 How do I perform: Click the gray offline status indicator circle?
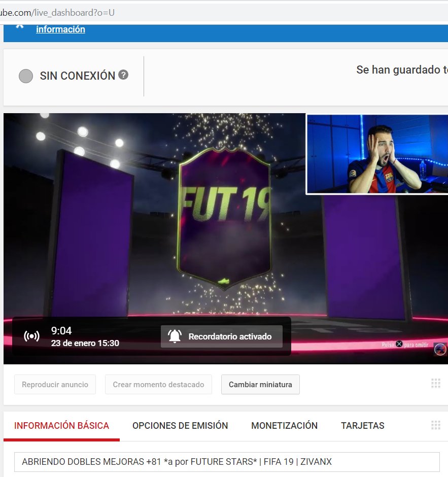tap(26, 76)
